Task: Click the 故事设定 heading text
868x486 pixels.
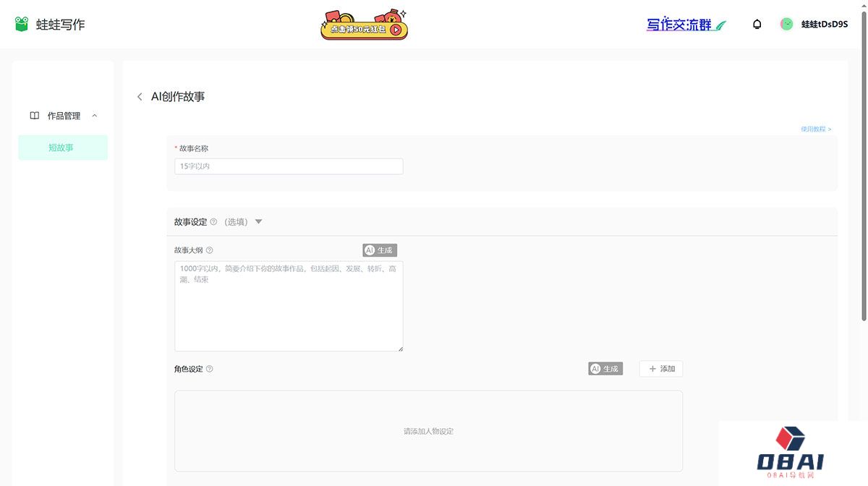Action: pos(191,222)
